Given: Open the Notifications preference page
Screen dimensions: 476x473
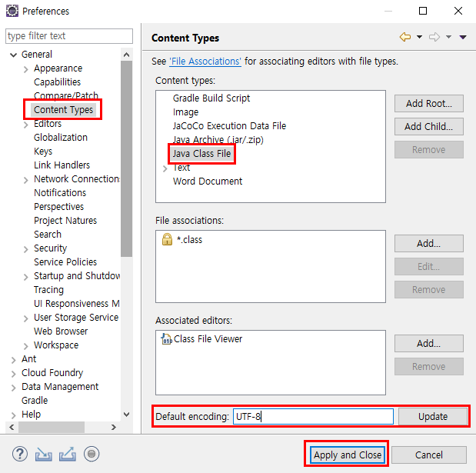Looking at the screenshot, I should (60, 192).
